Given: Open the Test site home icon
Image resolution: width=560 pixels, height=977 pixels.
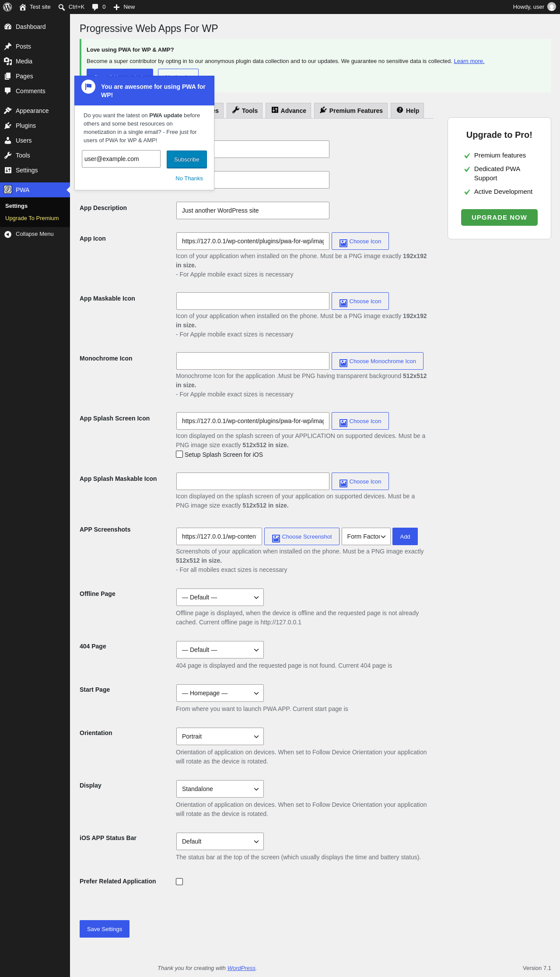Looking at the screenshot, I should 23,7.
